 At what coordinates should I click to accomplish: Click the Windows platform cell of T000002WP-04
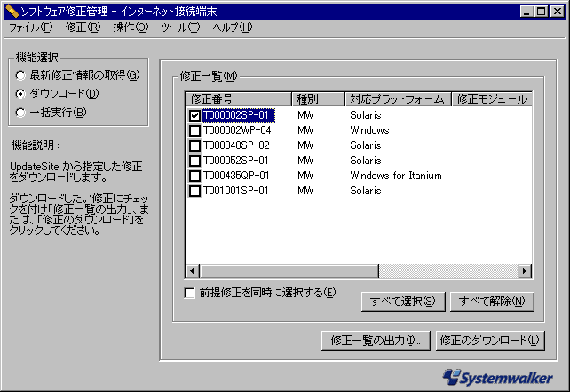(x=369, y=130)
